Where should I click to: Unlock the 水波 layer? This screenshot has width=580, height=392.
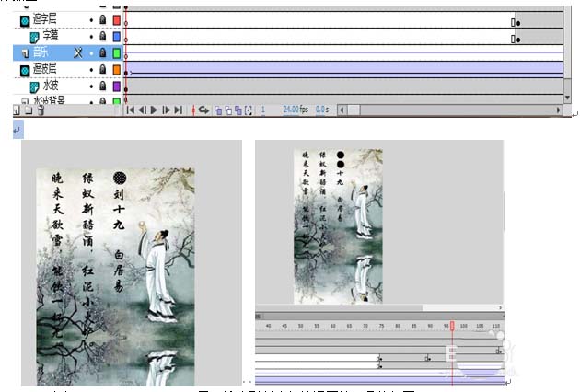tap(103, 86)
